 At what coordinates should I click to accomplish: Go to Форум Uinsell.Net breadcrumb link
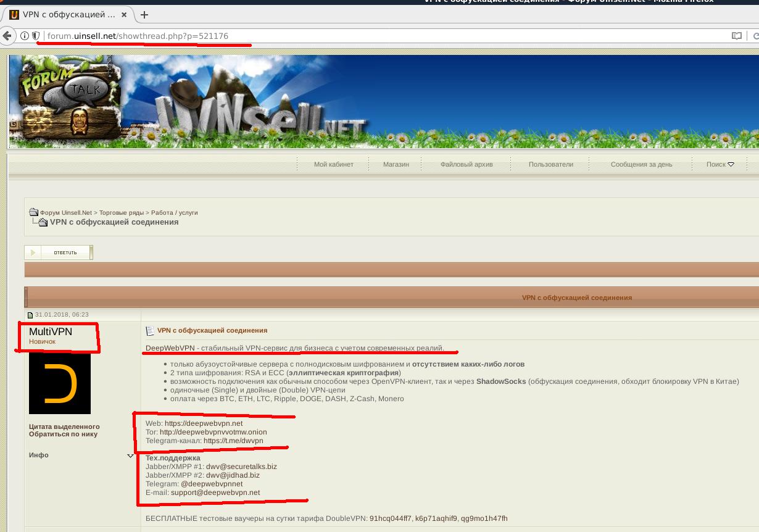[66, 212]
